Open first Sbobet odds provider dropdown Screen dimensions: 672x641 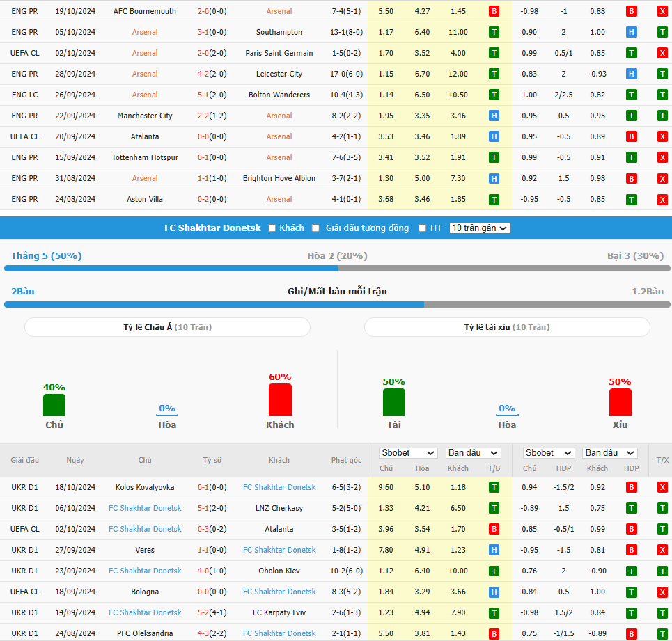click(408, 453)
